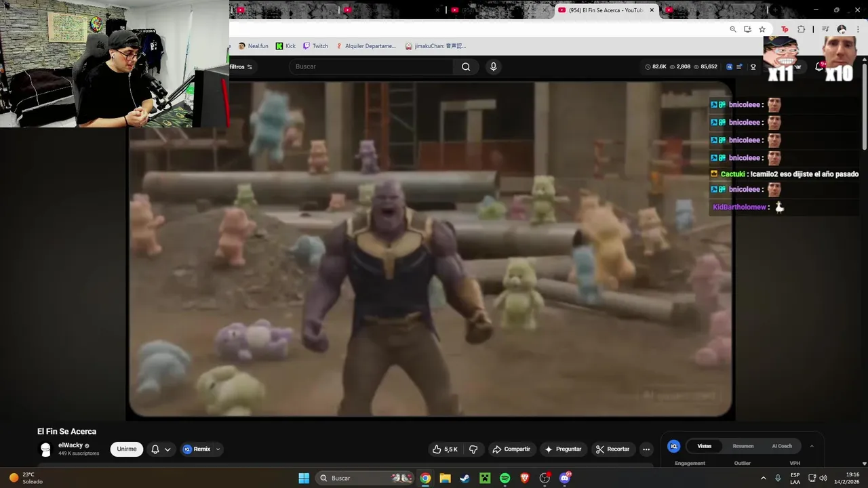Click the small blue icon beside stats
Viewport: 868px width, 488px height.
[729, 66]
